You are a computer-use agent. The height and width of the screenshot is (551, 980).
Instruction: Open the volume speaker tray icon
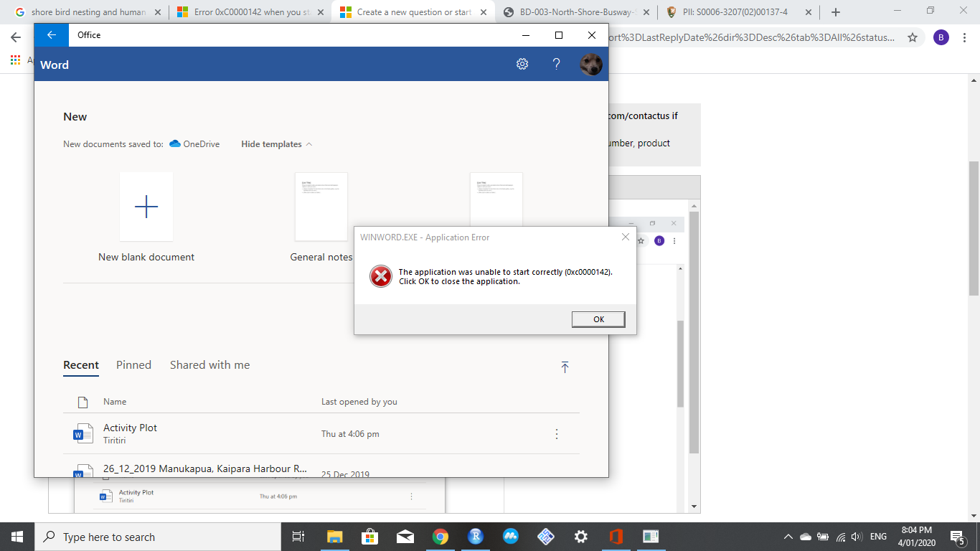coord(856,537)
